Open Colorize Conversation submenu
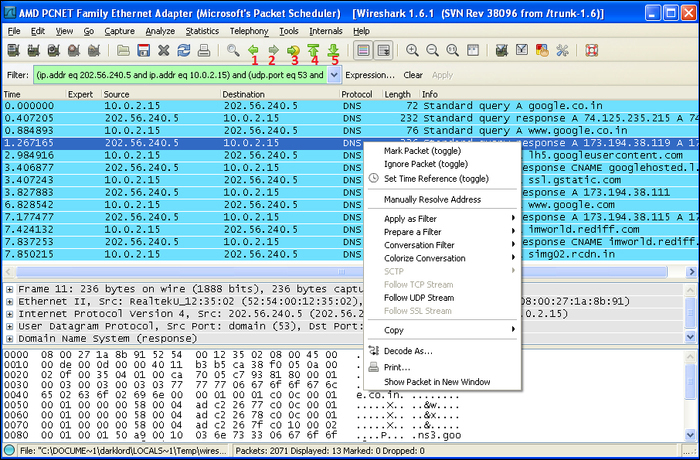Viewport: 700px width, 460px height. [442, 258]
